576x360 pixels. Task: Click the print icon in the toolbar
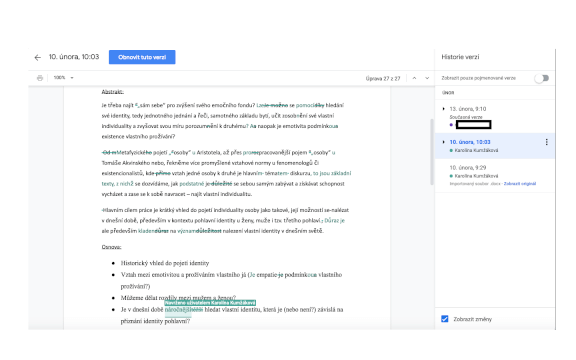pos(40,78)
